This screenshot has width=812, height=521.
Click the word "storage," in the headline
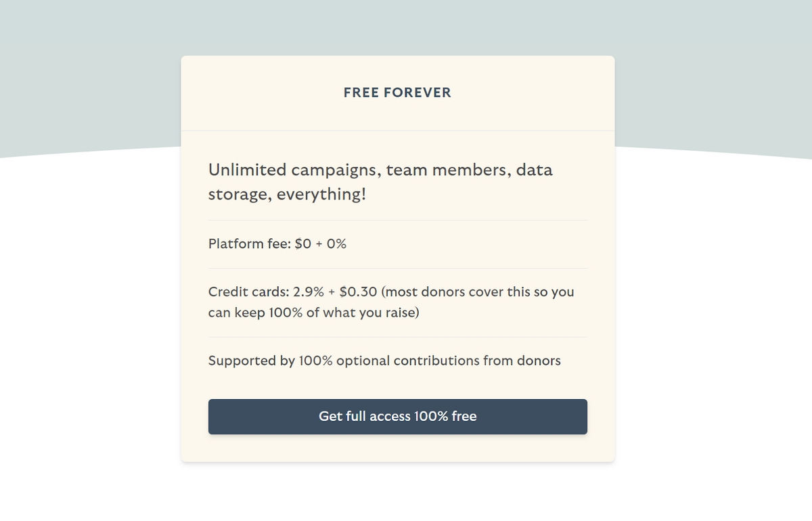tap(240, 195)
